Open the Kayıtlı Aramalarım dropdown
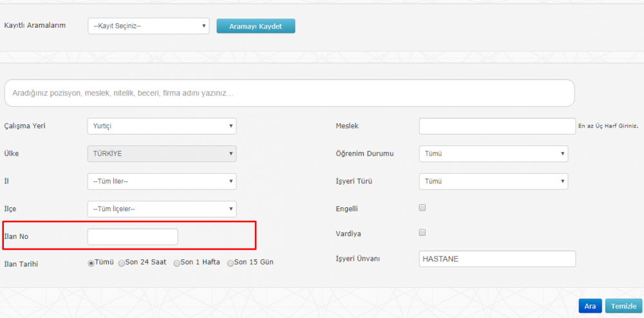The height and width of the screenshot is (318, 644). [x=148, y=26]
